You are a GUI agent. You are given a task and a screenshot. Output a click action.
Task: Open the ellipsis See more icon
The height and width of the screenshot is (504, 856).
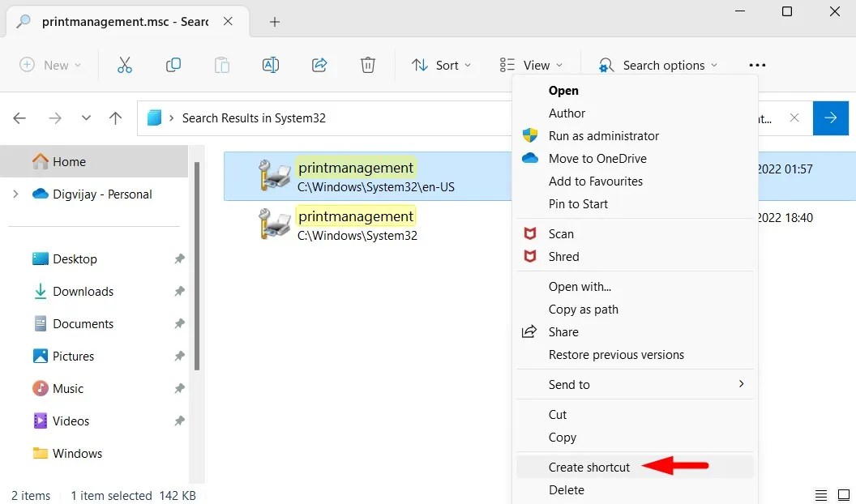[756, 65]
